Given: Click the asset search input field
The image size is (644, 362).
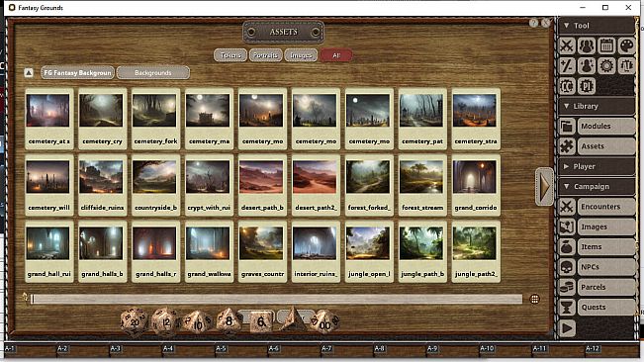Looking at the screenshot, I should coord(277,299).
